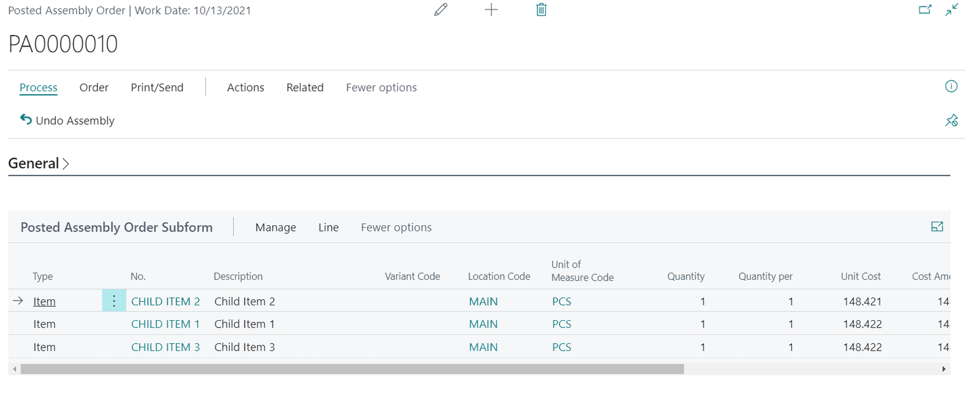The image size is (980, 396).
Task: Click Undo Assembly button
Action: click(67, 121)
